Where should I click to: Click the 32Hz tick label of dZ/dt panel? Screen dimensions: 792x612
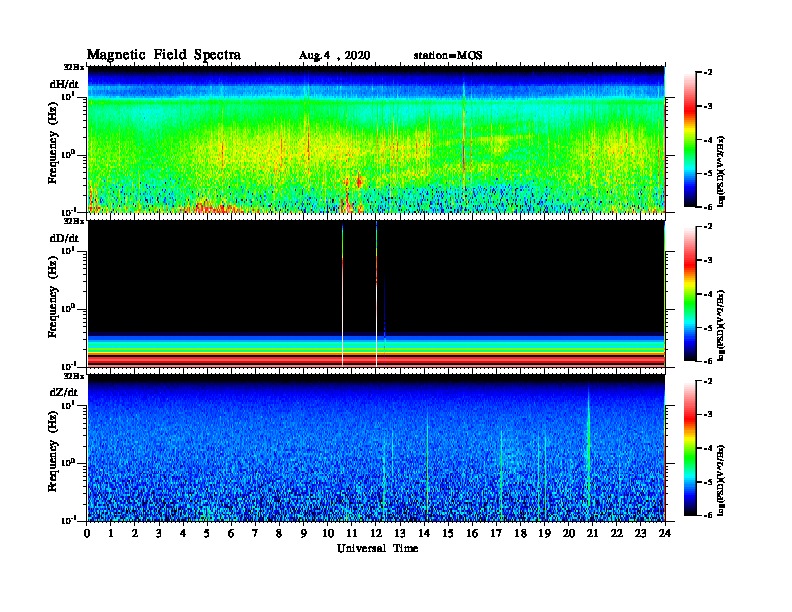(x=73, y=376)
